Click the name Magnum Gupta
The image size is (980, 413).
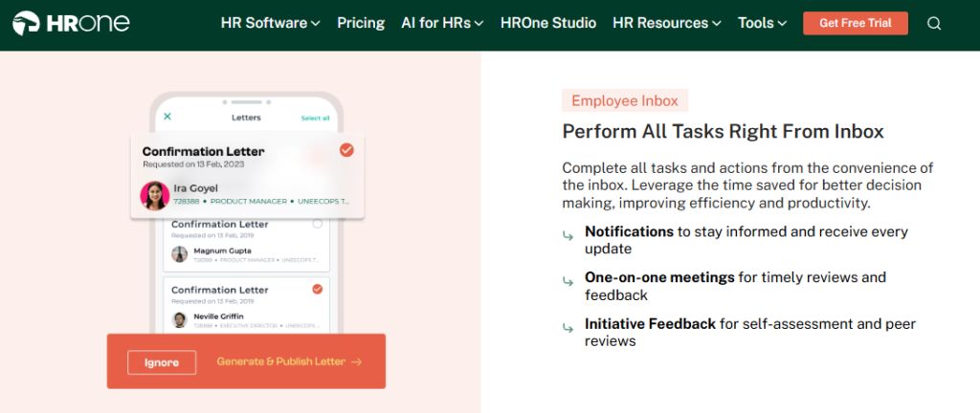(x=222, y=250)
